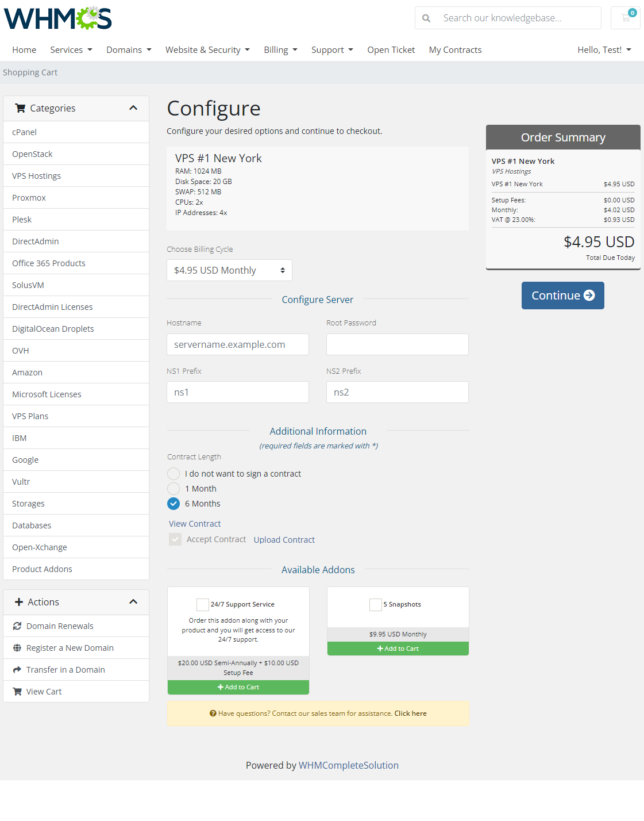Click the plus icon in Actions header
Screen dimensions: 644x821
pos(19,602)
